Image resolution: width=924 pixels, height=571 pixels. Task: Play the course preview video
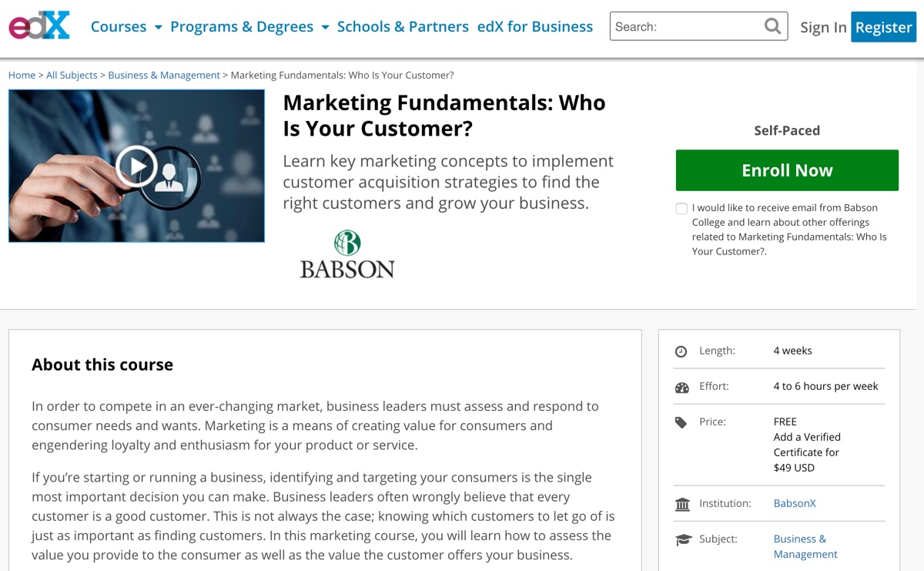(136, 165)
